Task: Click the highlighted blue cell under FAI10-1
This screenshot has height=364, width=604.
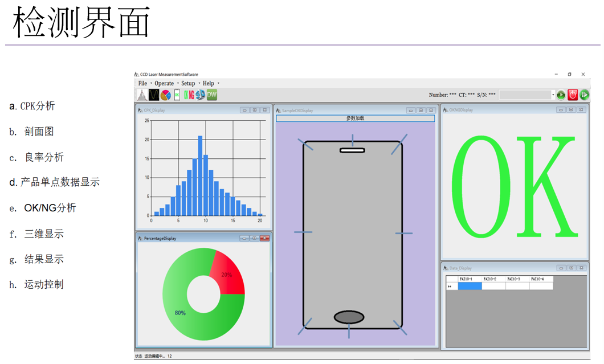Action: pos(470,286)
